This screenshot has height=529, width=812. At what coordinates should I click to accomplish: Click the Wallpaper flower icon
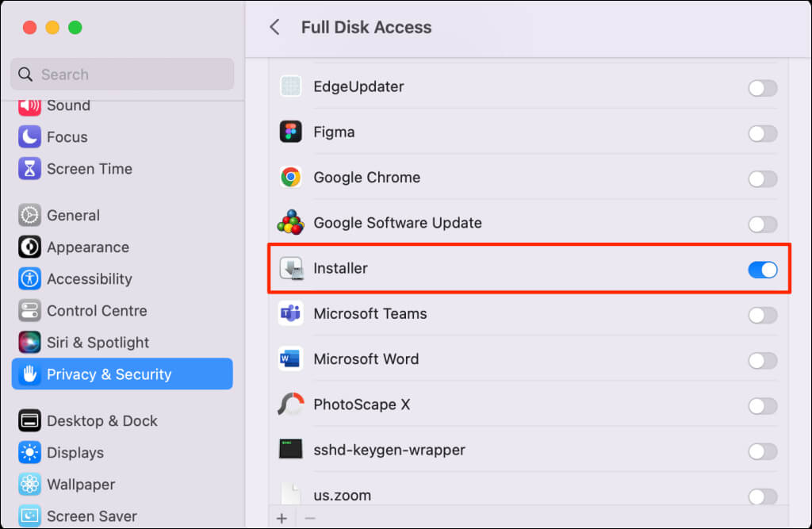(29, 485)
